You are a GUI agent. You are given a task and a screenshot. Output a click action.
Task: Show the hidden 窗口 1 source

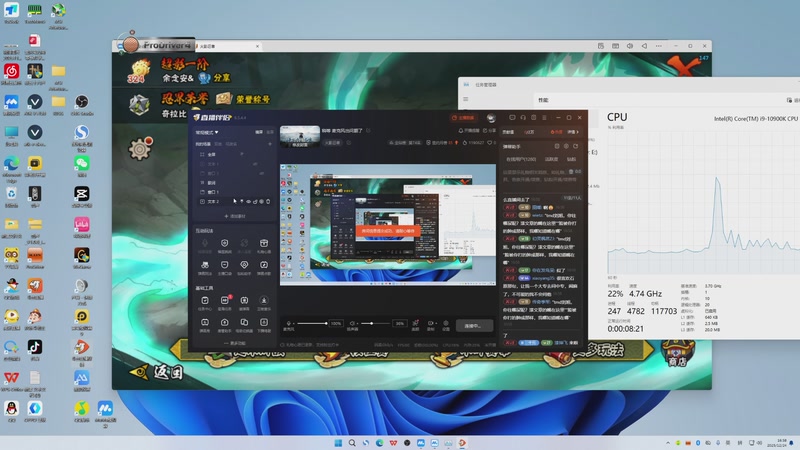coord(262,173)
